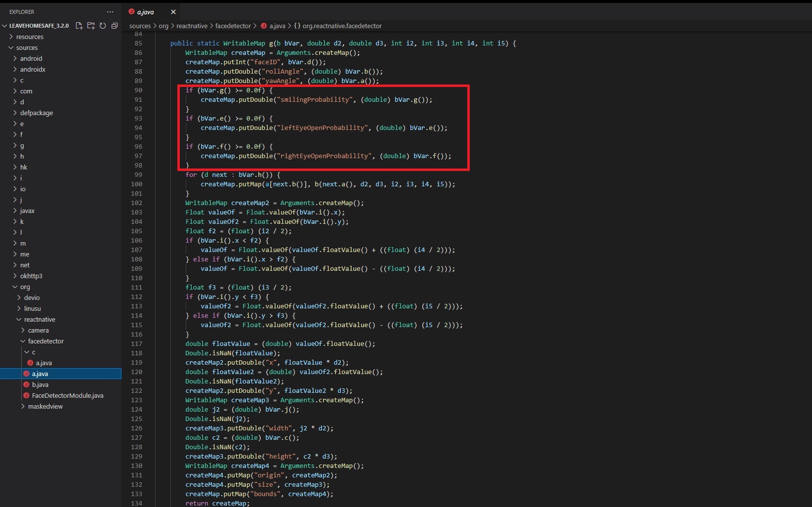
Task: Click the "width" string on line 126
Action: point(279,428)
